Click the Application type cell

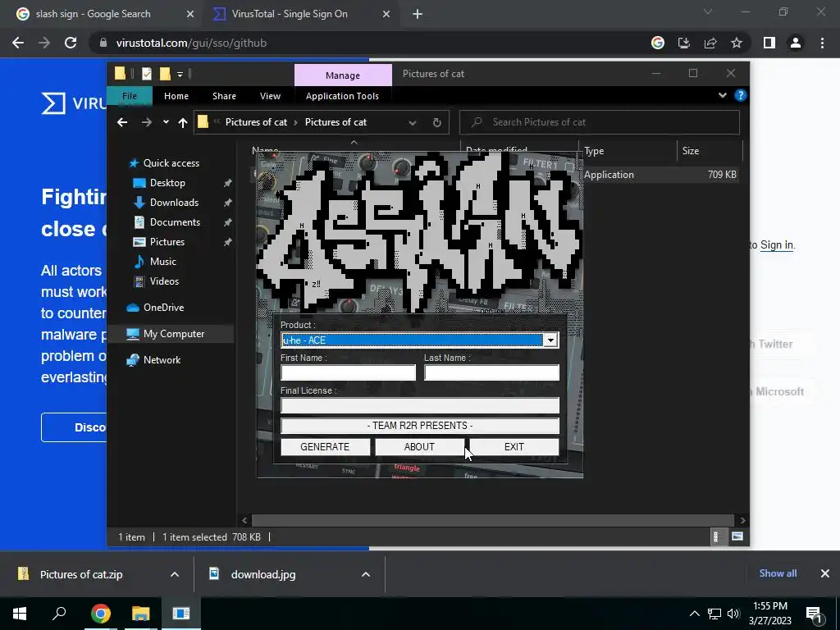tap(609, 175)
